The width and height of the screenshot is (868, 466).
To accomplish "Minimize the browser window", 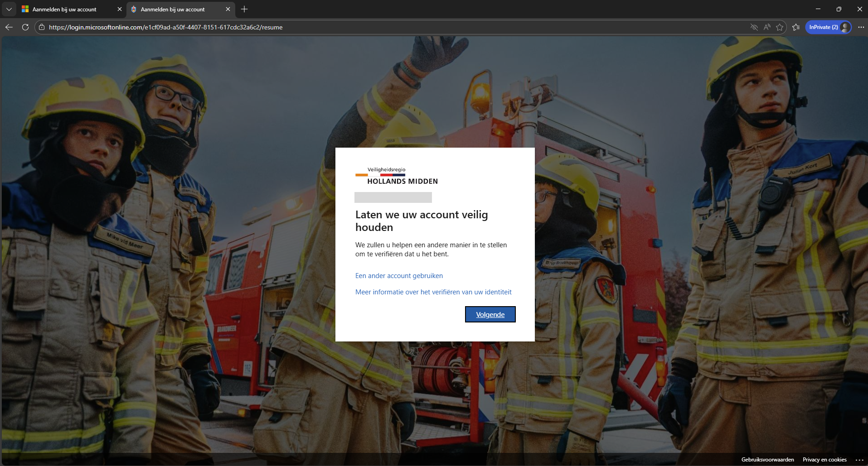I will click(x=818, y=9).
